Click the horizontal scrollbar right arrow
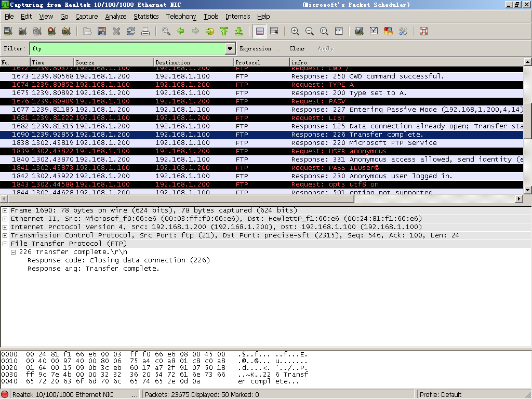 tap(519, 199)
